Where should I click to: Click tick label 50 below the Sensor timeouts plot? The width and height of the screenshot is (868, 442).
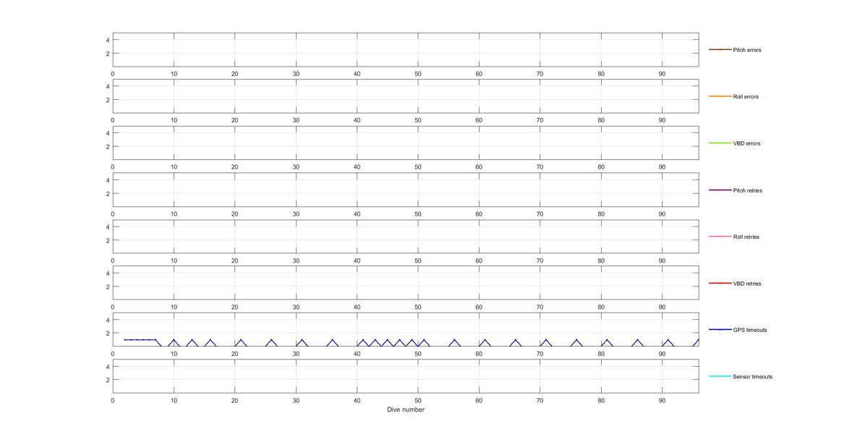point(417,400)
